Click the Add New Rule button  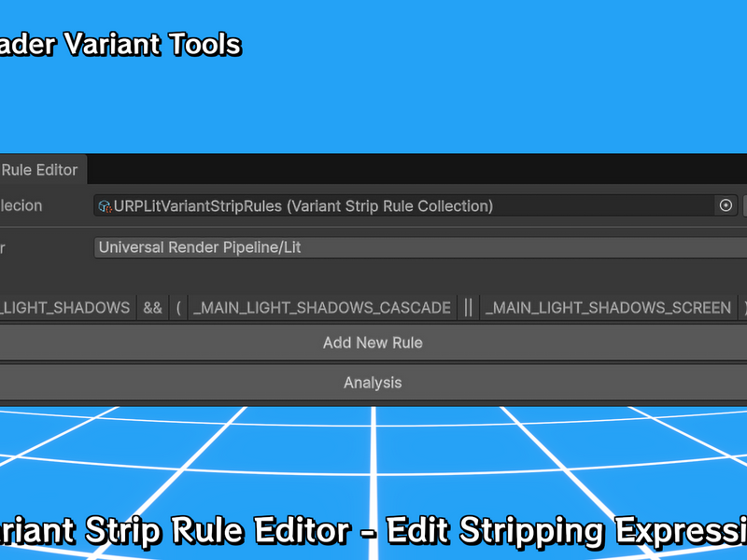[373, 343]
